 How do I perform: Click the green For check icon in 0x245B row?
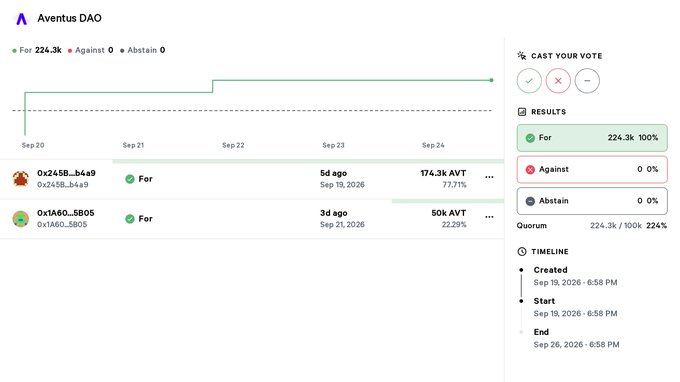[130, 179]
